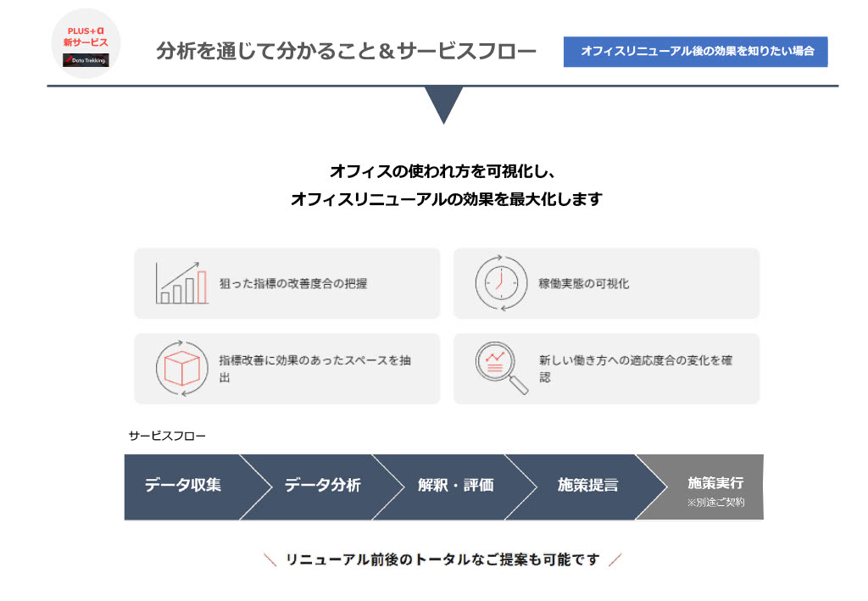Click the サービスフロー section label
The image size is (868, 601).
tap(167, 436)
